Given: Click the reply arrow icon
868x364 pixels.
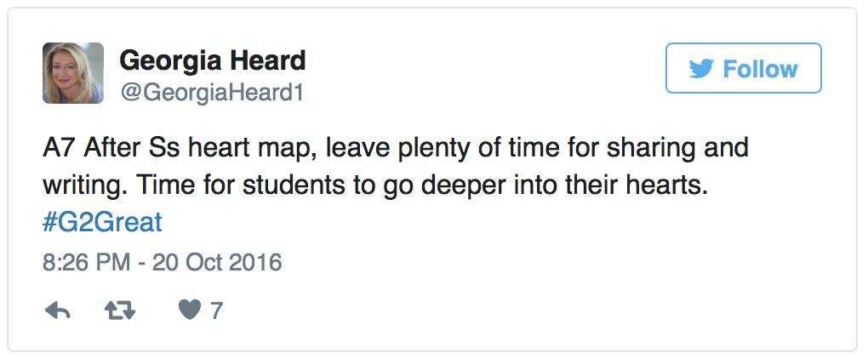Looking at the screenshot, I should (x=58, y=311).
